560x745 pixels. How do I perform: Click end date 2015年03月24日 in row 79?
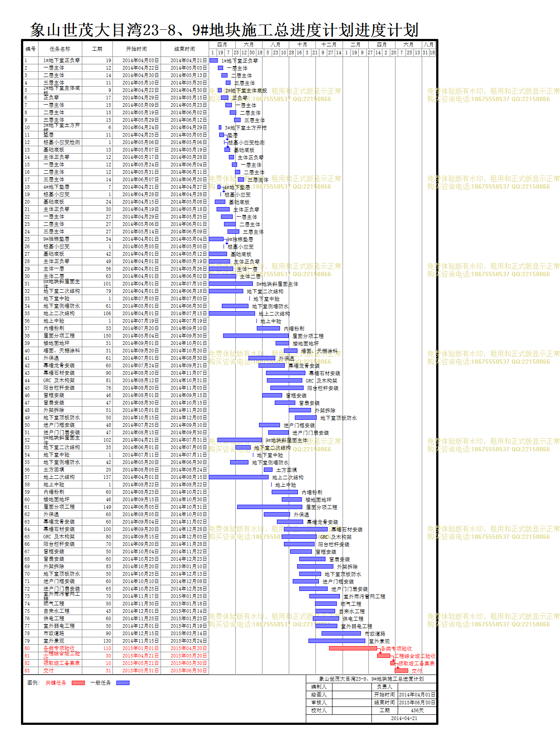click(189, 641)
